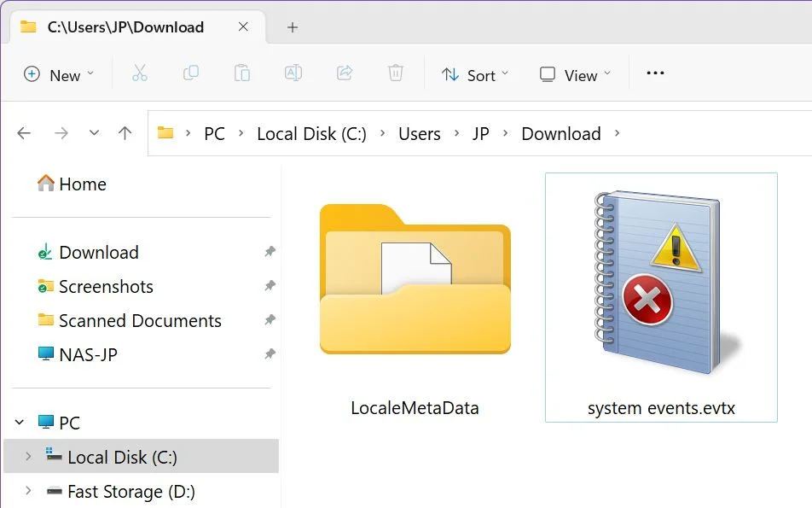
Task: Expand chevron after the address bar folder icon
Action: [188, 133]
